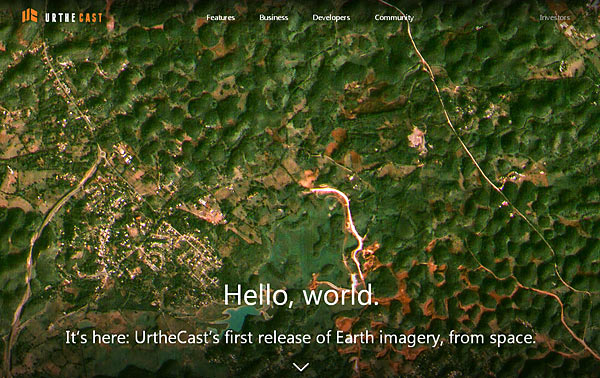
Task: Open the Features menu item
Action: pyautogui.click(x=220, y=18)
